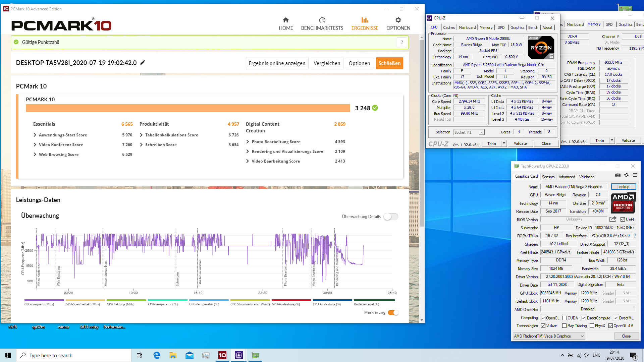Click the Windows taskbar search box

tap(74, 355)
